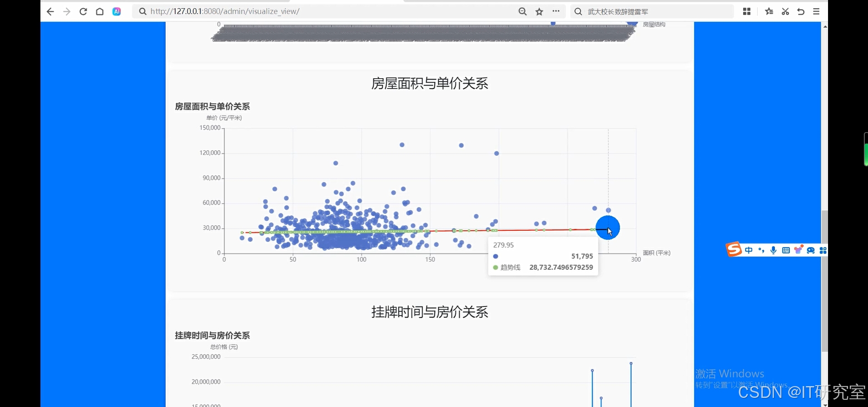Click the x-axis tick 300

click(x=636, y=259)
